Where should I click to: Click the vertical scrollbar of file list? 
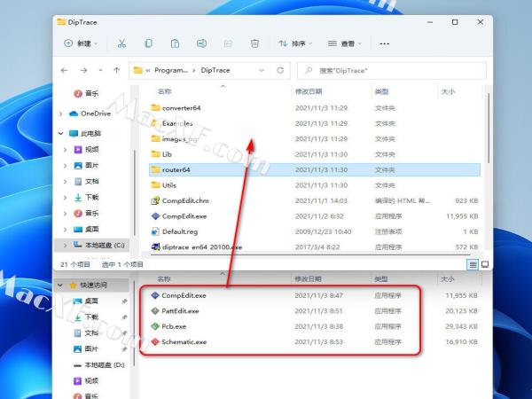point(489,129)
